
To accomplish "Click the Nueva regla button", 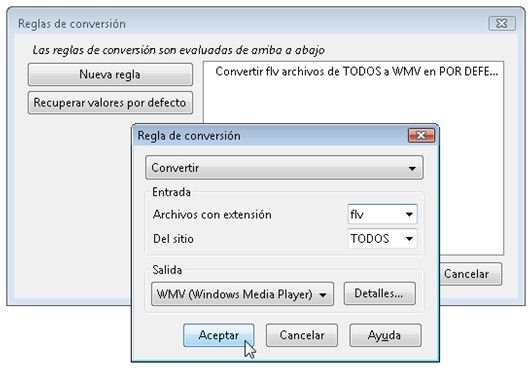I will point(110,74).
